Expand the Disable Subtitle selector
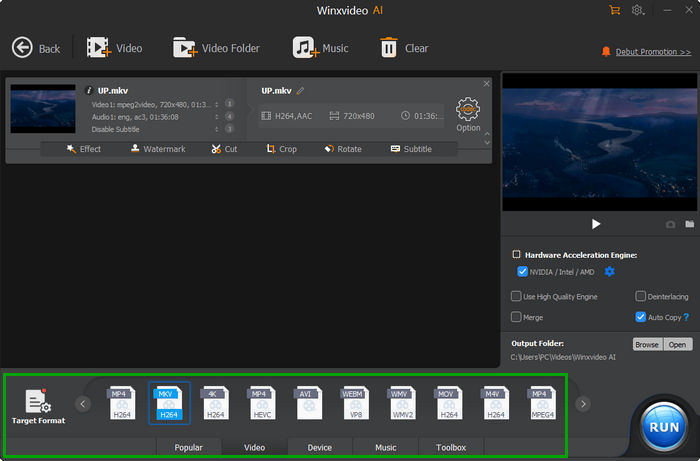This screenshot has width=700, height=461. click(x=217, y=129)
